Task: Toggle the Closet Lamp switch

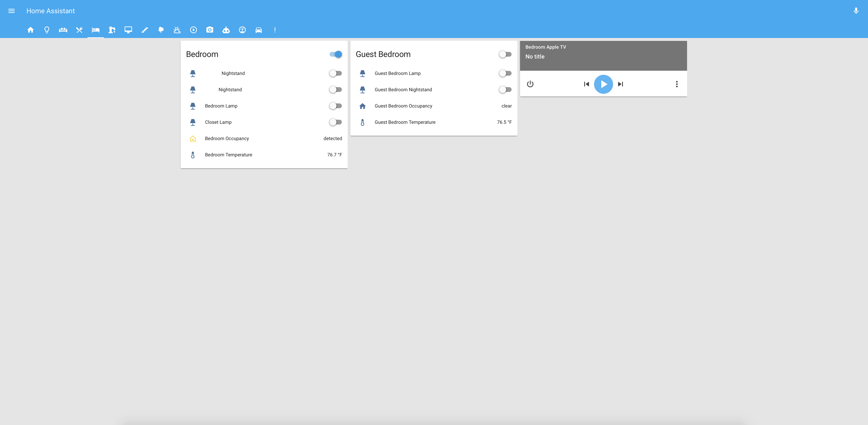Action: click(336, 122)
